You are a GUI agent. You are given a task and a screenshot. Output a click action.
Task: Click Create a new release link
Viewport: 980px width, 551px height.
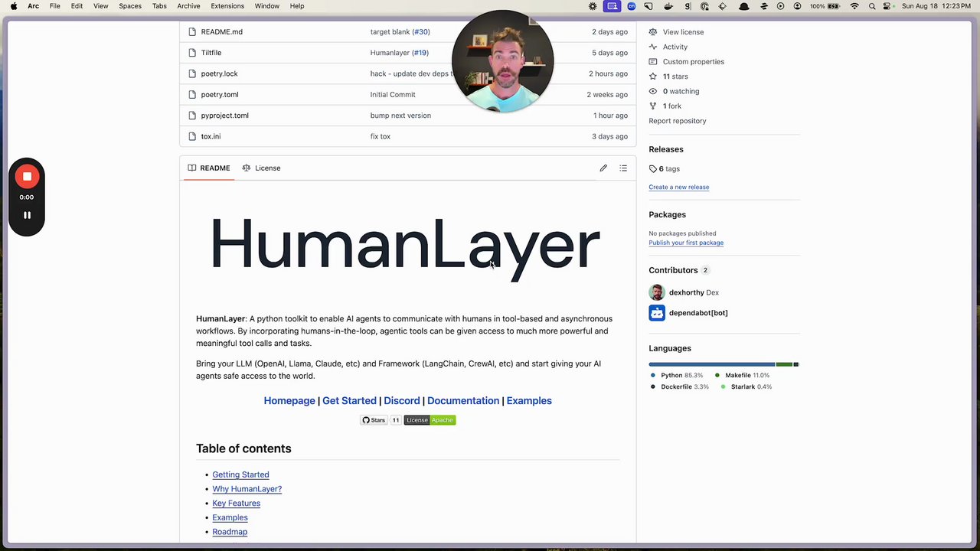coord(679,187)
